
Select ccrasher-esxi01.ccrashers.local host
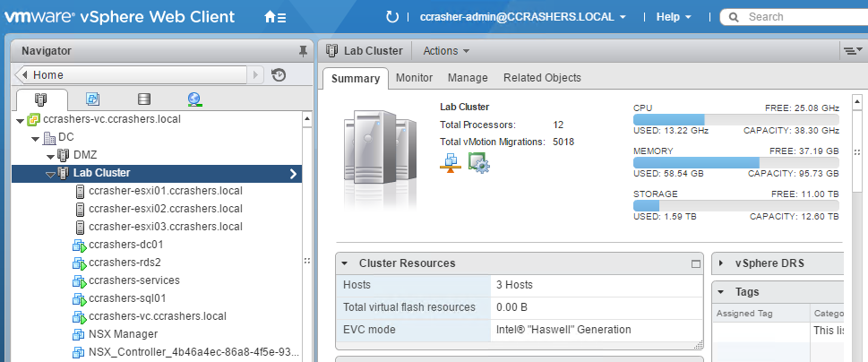[x=166, y=192]
